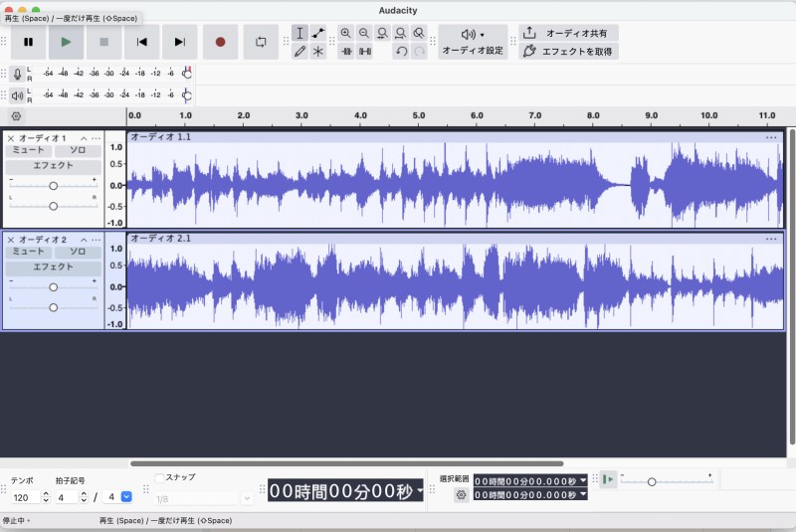Undo the last action
The width and height of the screenshot is (796, 532).
pos(401,52)
